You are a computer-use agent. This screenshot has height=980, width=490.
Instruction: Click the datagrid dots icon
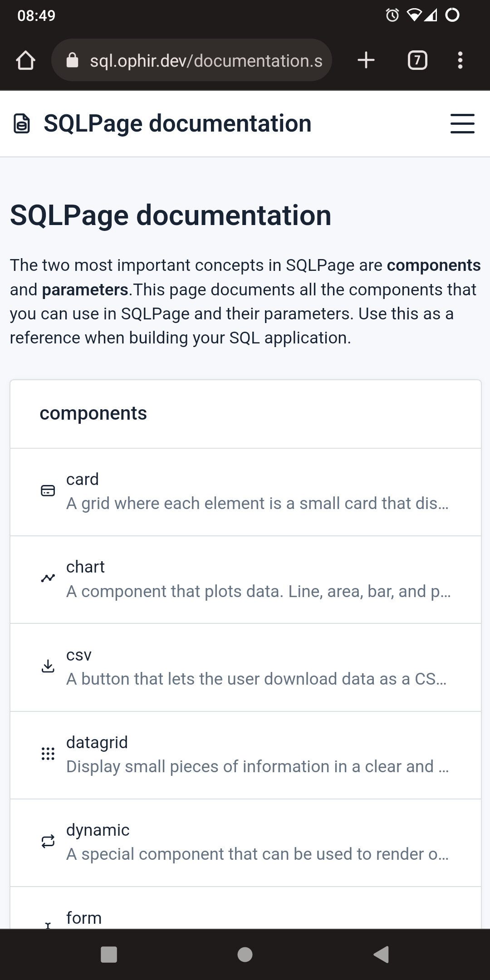(49, 754)
